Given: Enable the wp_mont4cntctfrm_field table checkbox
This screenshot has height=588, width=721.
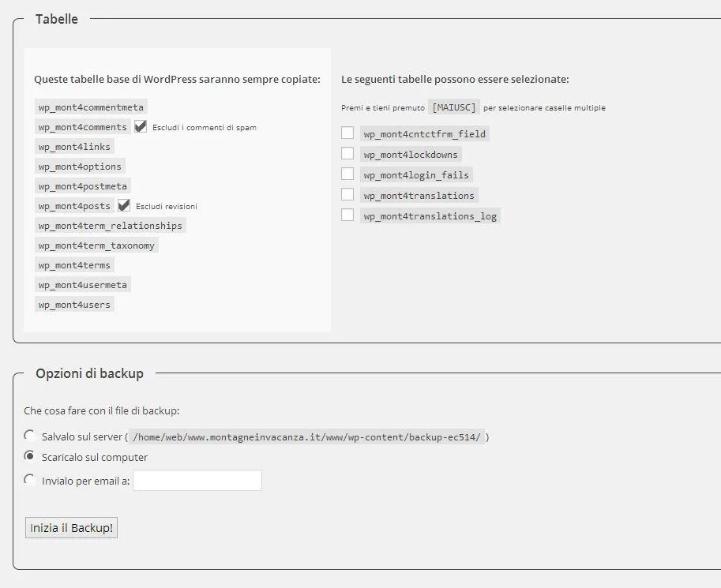Looking at the screenshot, I should coord(347,133).
